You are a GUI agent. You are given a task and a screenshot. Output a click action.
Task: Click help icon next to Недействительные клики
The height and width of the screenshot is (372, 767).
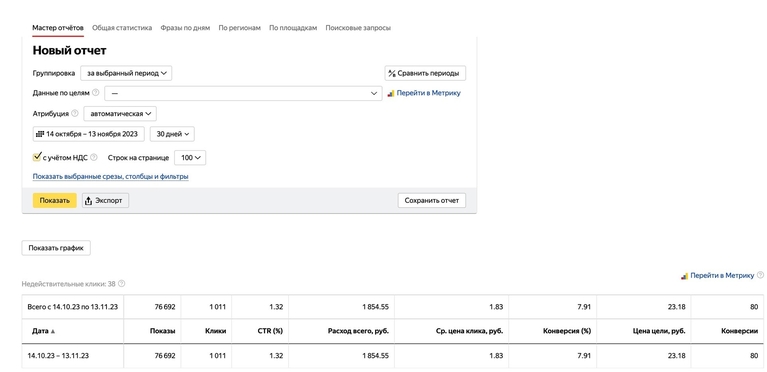[x=122, y=283]
